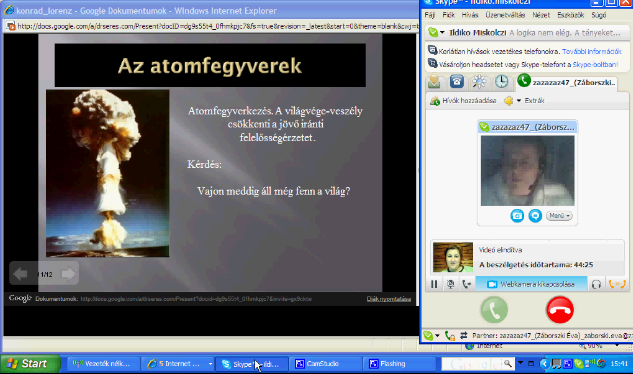
Task: Open the Fiók menu in Skype
Action: pyautogui.click(x=448, y=15)
